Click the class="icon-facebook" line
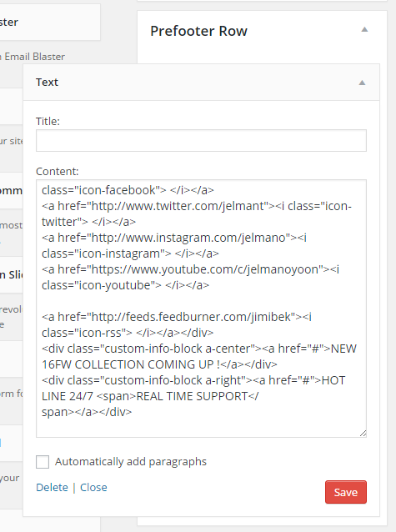This screenshot has width=396, height=532. [128, 190]
